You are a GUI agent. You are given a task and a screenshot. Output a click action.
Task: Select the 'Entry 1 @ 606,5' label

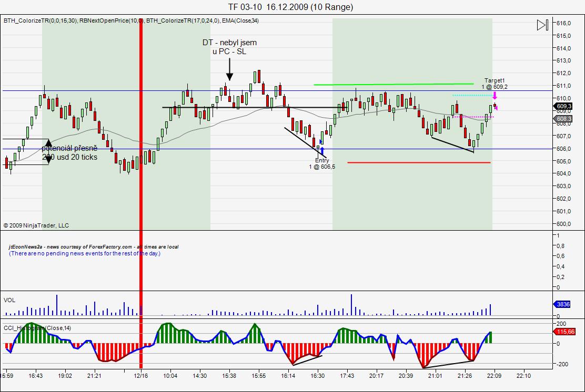coord(322,163)
